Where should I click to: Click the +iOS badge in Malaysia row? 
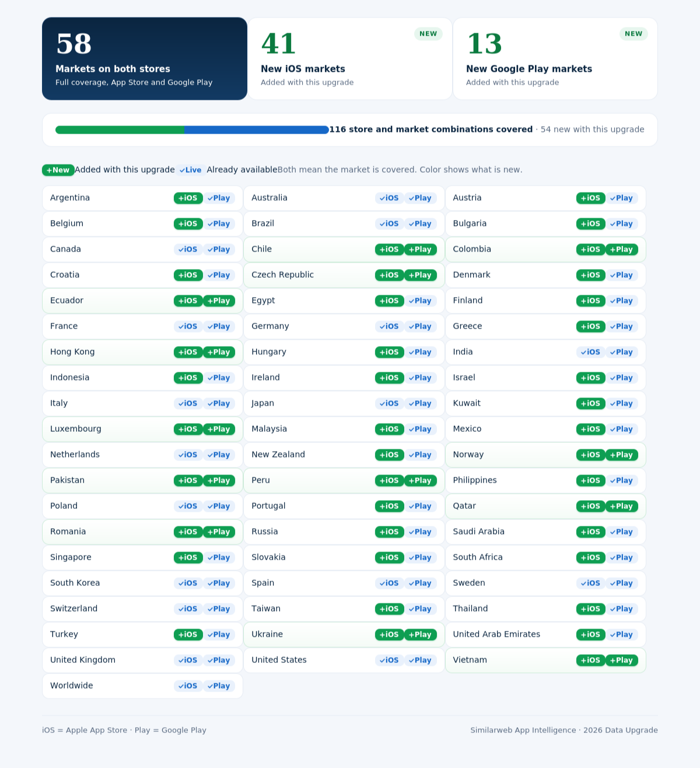tap(389, 429)
